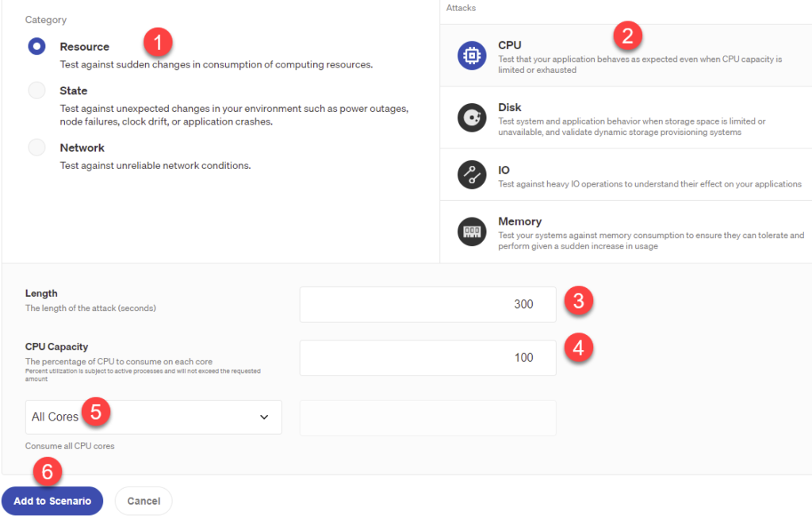
Task: Click the State category label text
Action: tap(74, 90)
